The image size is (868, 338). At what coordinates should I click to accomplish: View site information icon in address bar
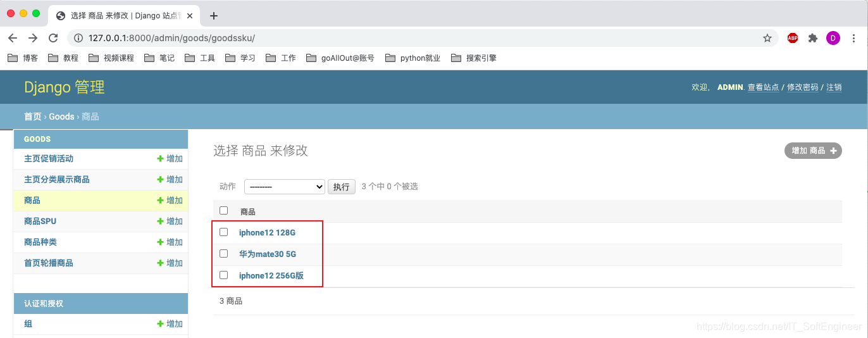78,38
